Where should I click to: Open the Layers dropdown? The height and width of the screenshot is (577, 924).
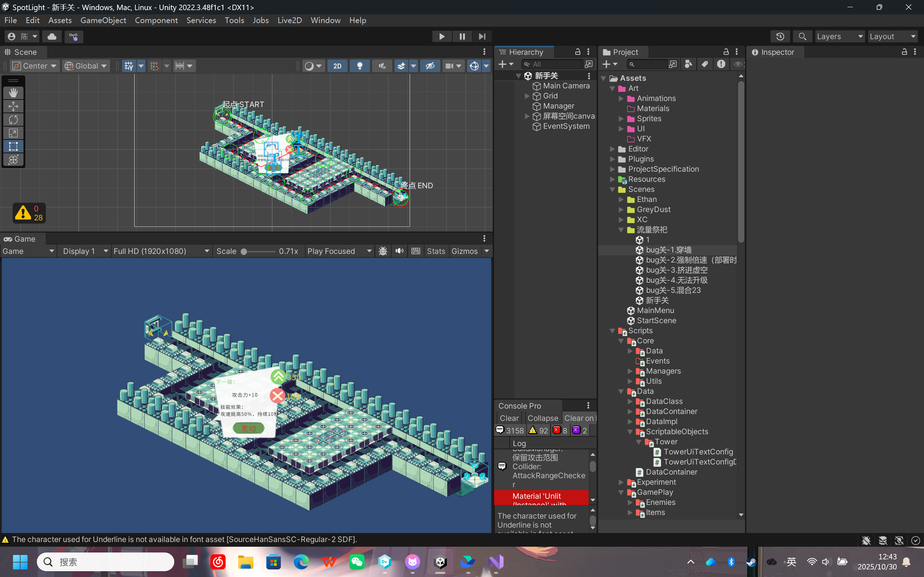[x=839, y=37]
